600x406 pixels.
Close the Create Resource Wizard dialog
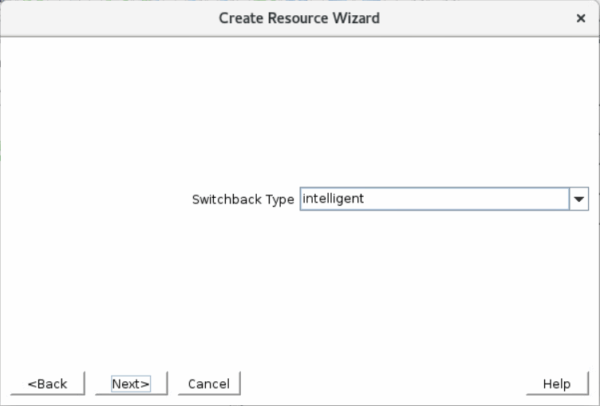tap(580, 18)
